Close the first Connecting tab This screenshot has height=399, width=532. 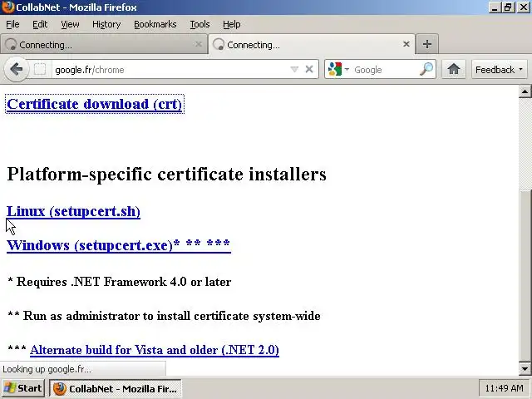(x=199, y=44)
